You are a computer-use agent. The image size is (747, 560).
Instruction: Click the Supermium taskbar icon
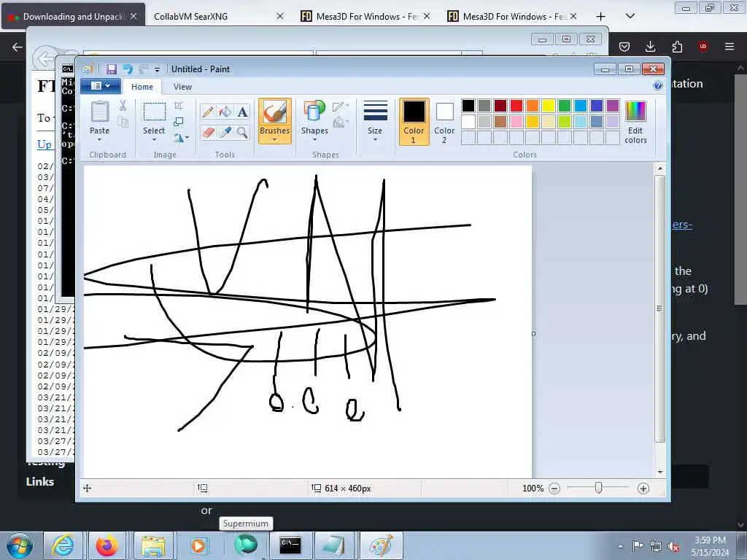click(x=246, y=545)
